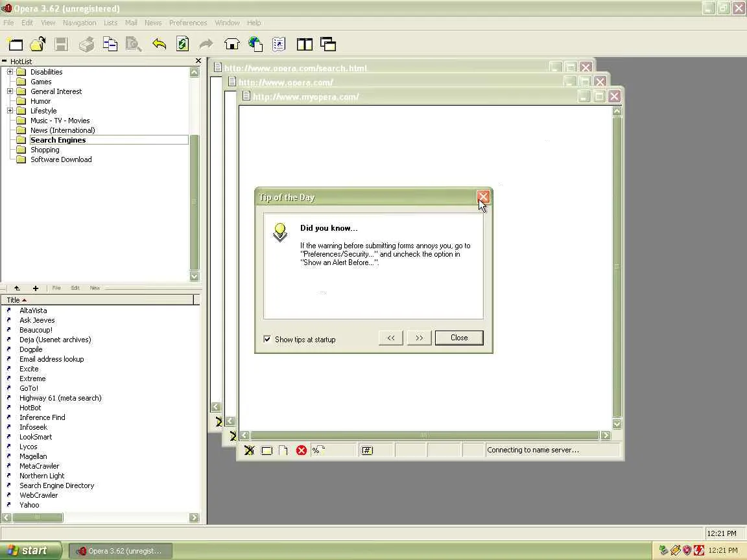Activate the www.opera.com window title bar

click(x=396, y=82)
